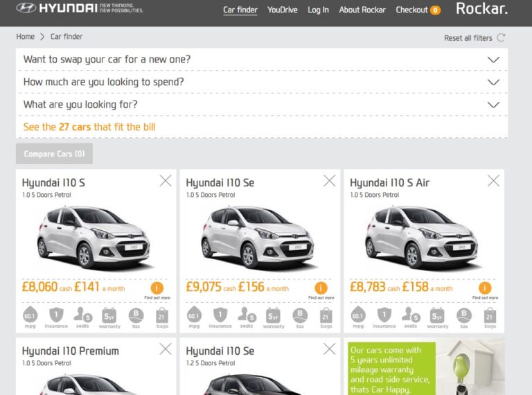The image size is (532, 395).
Task: Click insurance shield icon on I10 S
Action: coord(56,315)
